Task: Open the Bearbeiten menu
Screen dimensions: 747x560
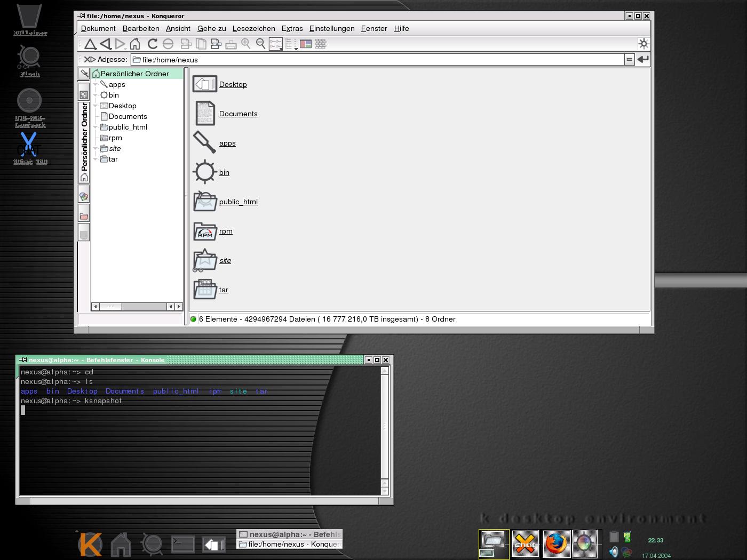Action: [141, 28]
